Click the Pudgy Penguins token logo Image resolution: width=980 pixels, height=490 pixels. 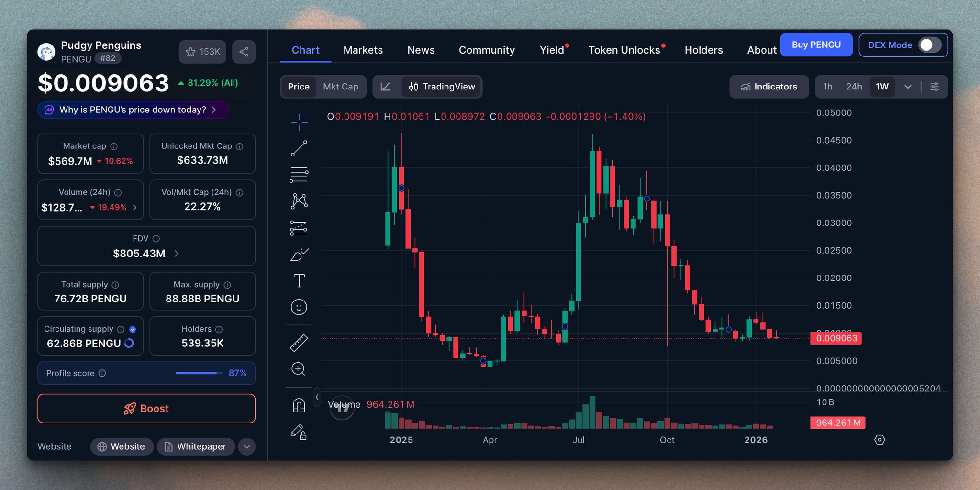click(x=46, y=52)
